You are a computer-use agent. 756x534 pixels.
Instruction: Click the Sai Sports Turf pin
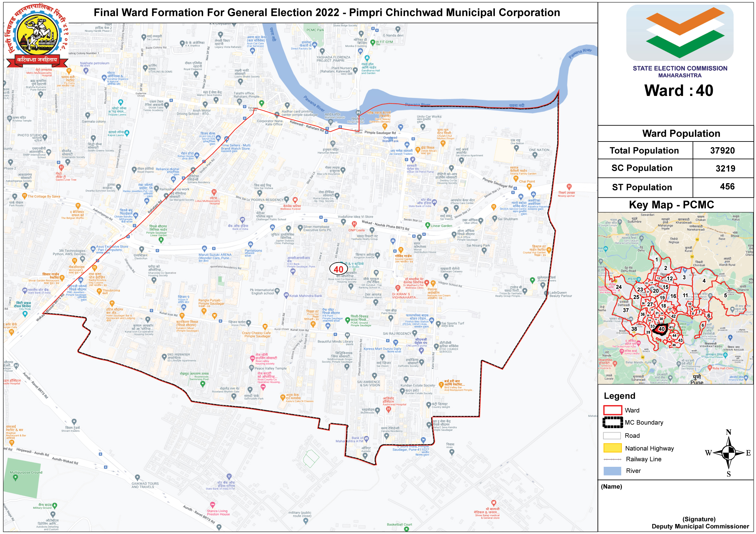point(438,324)
